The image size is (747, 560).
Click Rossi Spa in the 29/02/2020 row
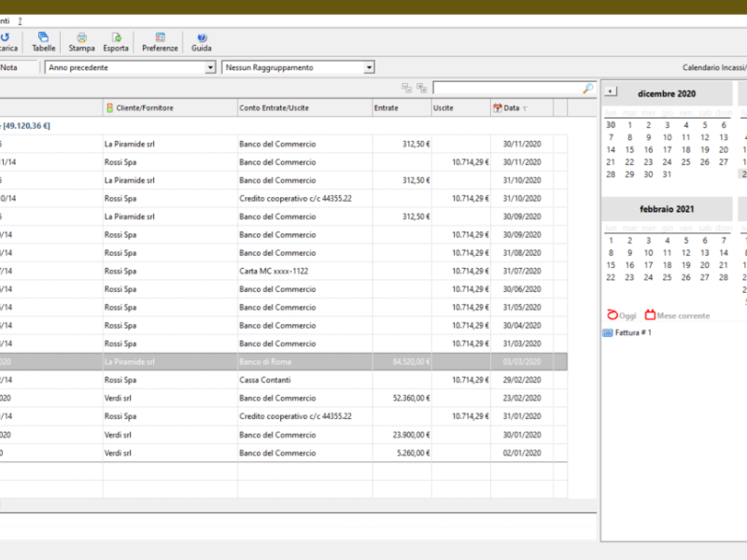point(120,380)
